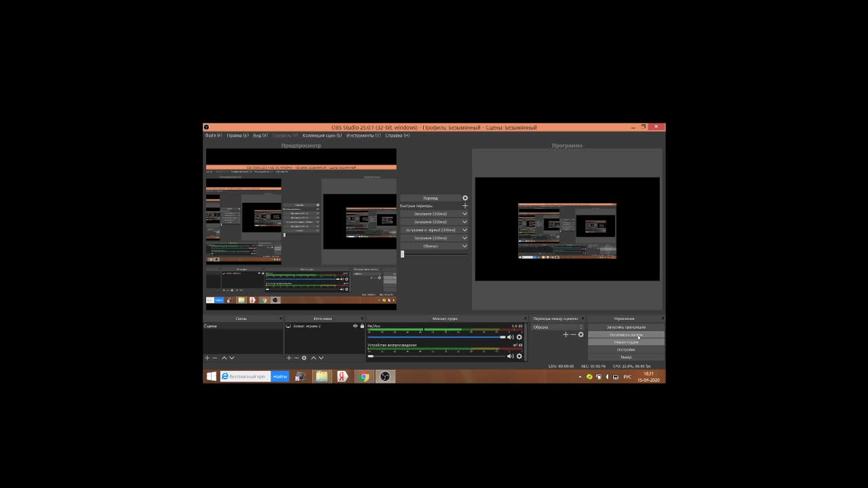Move selected scene up with arrow icon
Screen dimensions: 868x488
pyautogui.click(x=224, y=358)
